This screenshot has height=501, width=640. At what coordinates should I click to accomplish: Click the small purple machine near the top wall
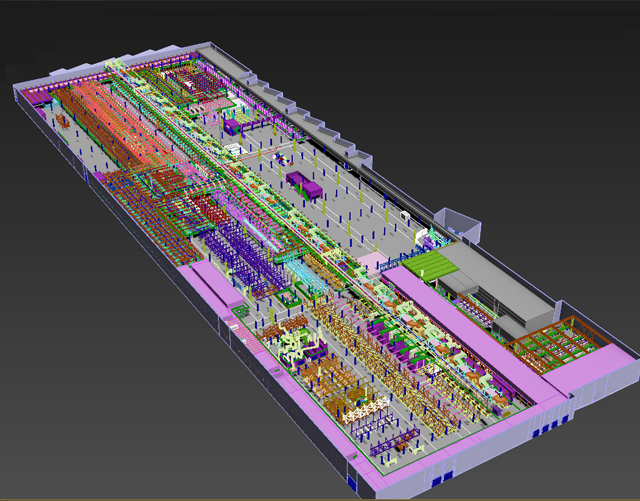click(233, 127)
